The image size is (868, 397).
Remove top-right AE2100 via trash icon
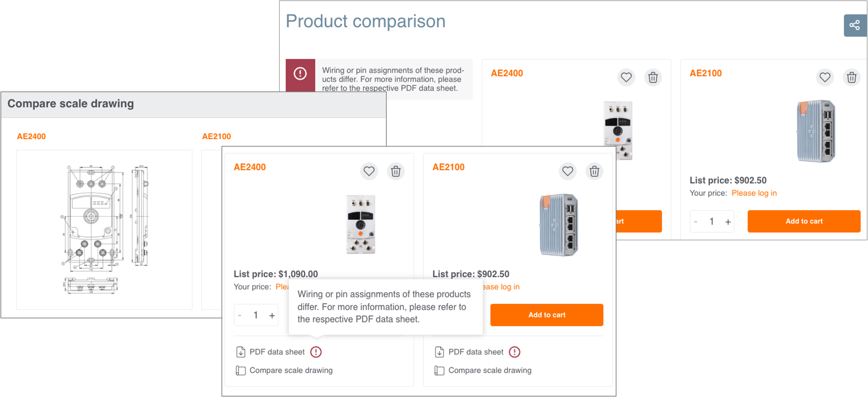[851, 78]
